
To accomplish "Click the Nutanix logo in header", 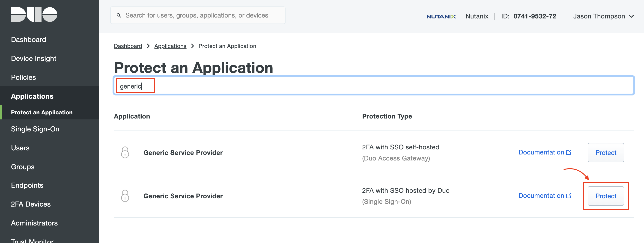I will pyautogui.click(x=441, y=17).
